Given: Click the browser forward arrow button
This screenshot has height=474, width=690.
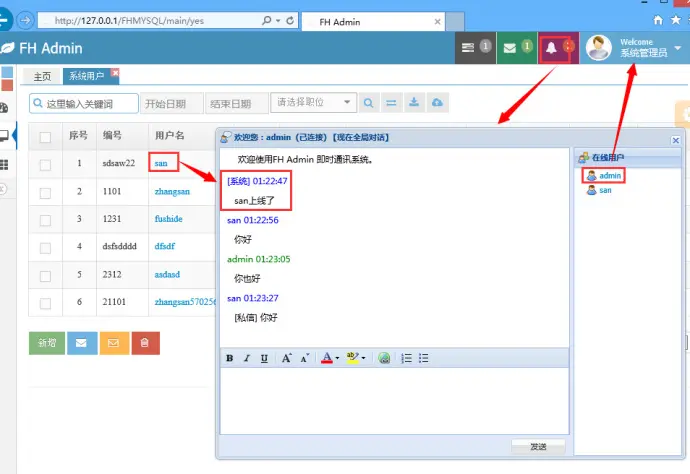Looking at the screenshot, I should pos(26,20).
